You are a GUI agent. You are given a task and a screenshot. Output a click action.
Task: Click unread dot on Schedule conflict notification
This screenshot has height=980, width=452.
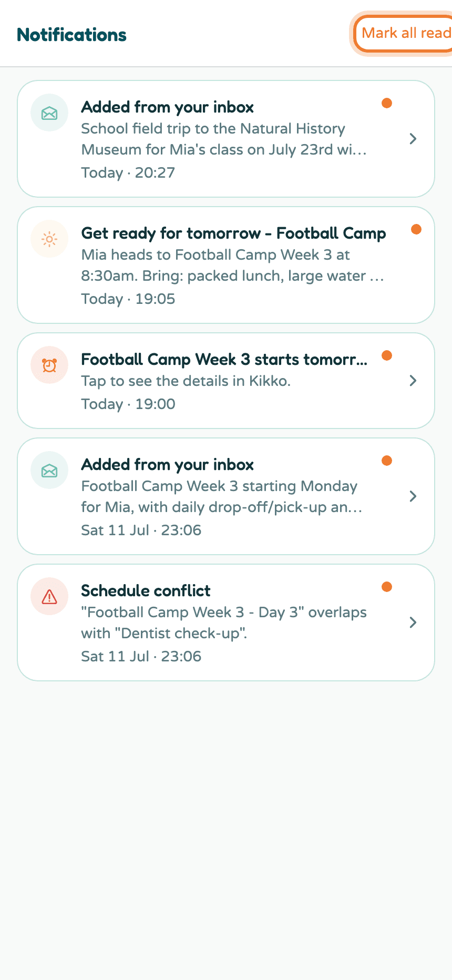click(387, 587)
